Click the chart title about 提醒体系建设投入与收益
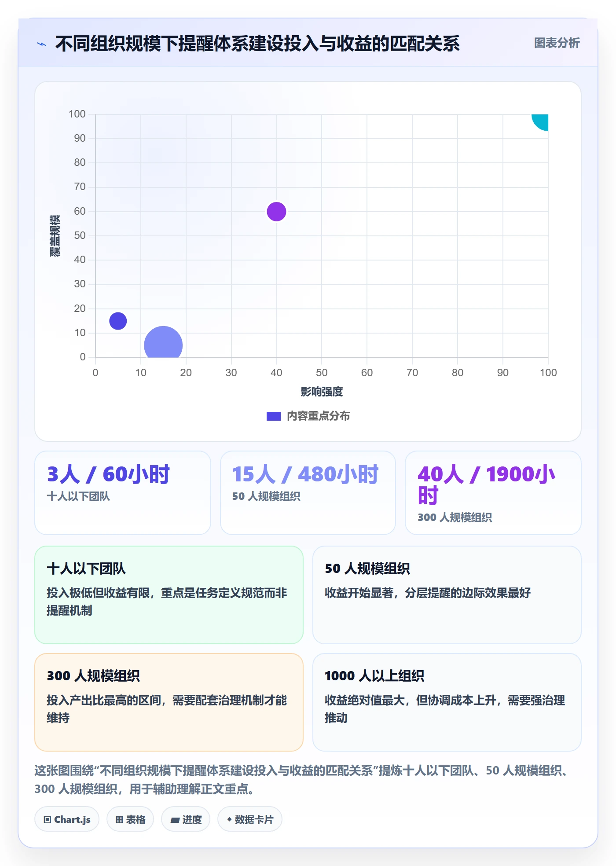This screenshot has width=616, height=866. pyautogui.click(x=257, y=44)
